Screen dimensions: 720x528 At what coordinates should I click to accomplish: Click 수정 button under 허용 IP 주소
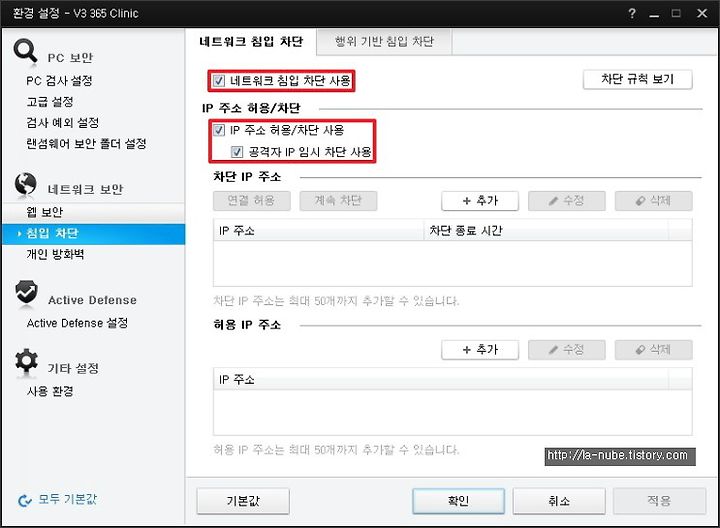click(567, 350)
